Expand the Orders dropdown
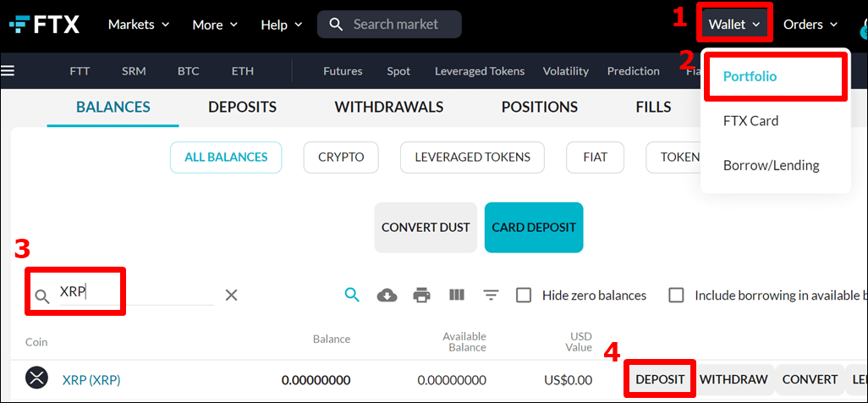The height and width of the screenshot is (403, 868). tap(810, 25)
